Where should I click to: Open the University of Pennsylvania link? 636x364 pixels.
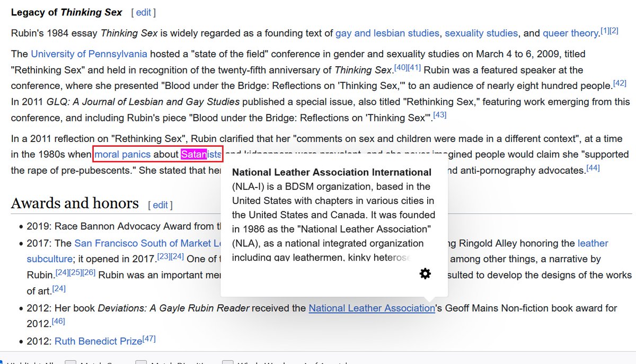[89, 54]
